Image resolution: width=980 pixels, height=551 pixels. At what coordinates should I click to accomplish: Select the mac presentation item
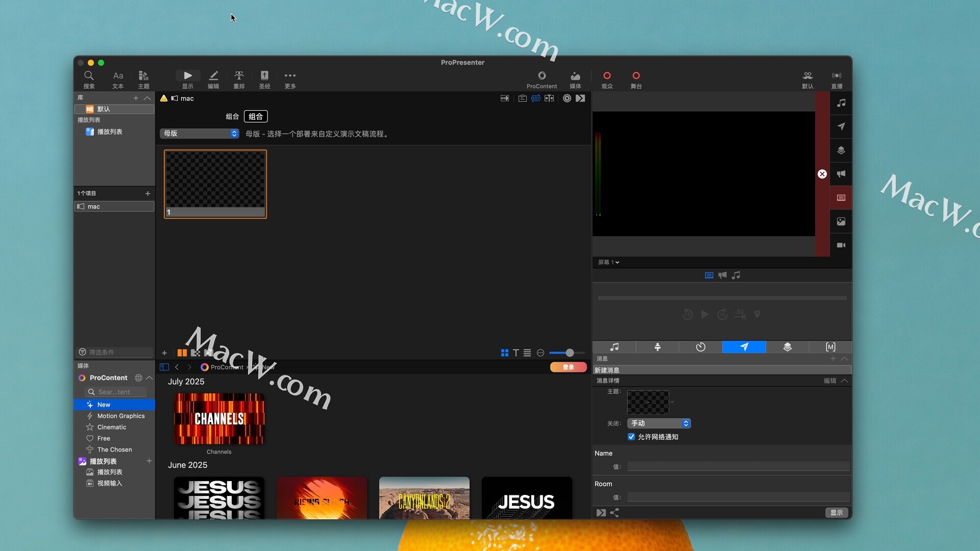click(x=114, y=207)
